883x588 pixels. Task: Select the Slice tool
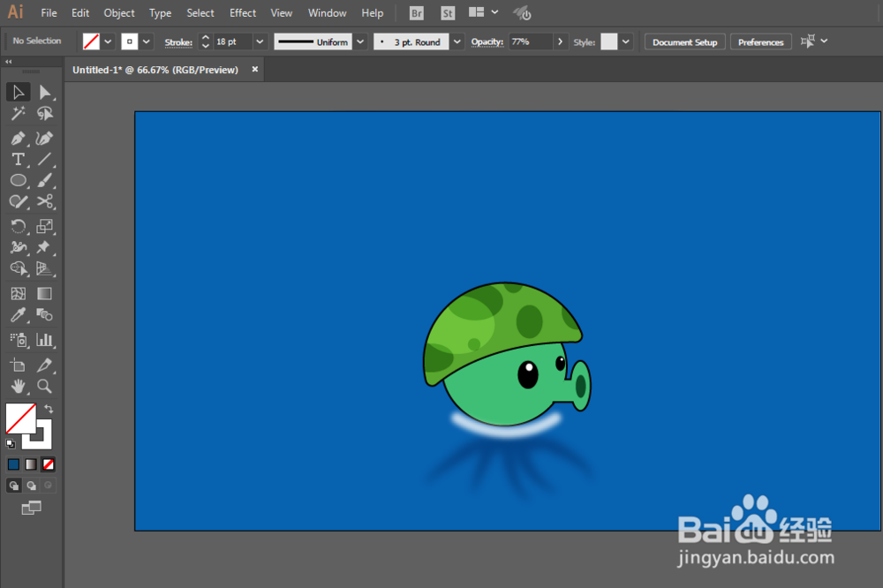[x=44, y=365]
